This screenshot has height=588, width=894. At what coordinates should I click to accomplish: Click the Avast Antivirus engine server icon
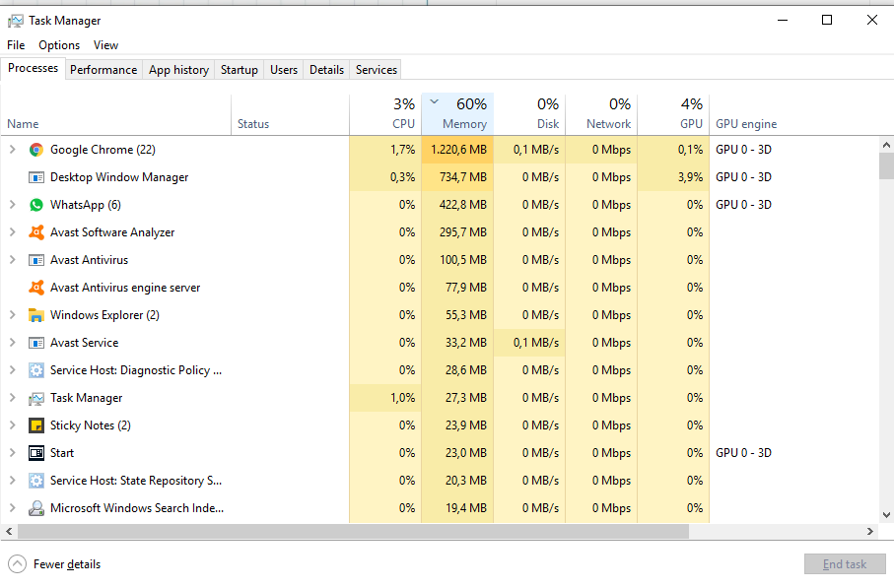(x=35, y=288)
